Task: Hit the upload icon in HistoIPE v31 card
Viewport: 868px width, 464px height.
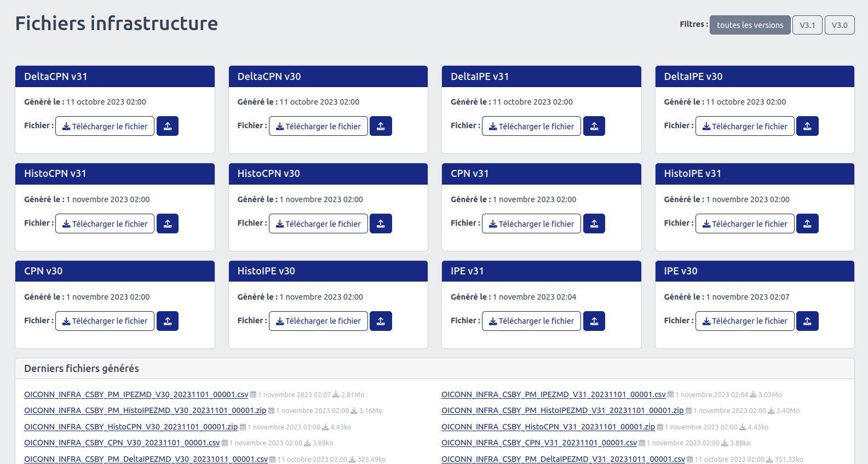Action: tap(807, 224)
